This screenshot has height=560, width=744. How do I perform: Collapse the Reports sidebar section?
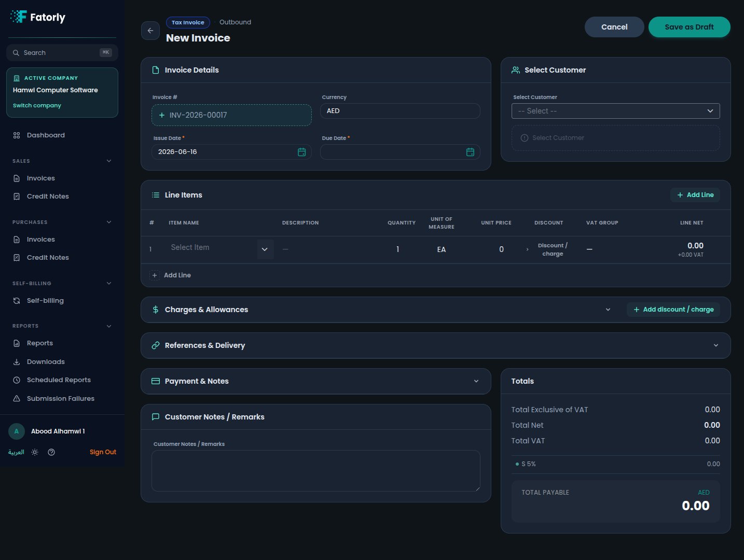pyautogui.click(x=109, y=326)
